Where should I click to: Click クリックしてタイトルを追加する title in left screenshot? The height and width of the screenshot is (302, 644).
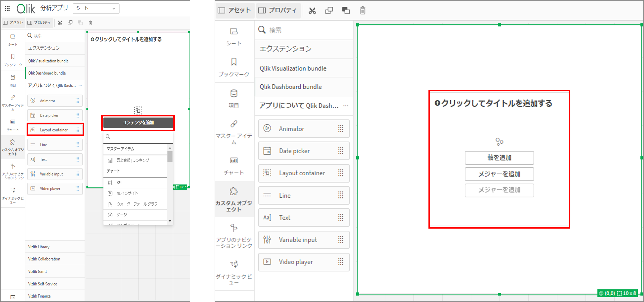[126, 39]
